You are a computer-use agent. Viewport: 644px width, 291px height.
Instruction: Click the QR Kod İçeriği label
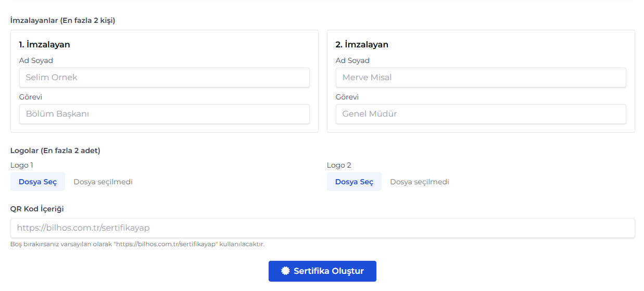37,209
